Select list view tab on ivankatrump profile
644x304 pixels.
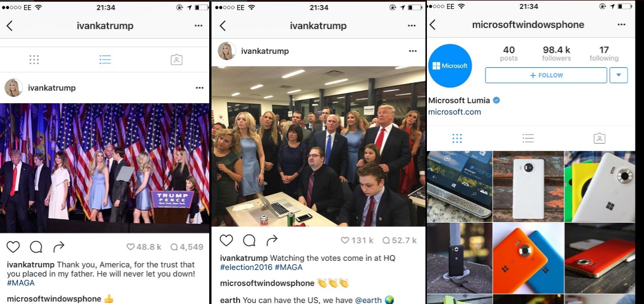point(105,59)
